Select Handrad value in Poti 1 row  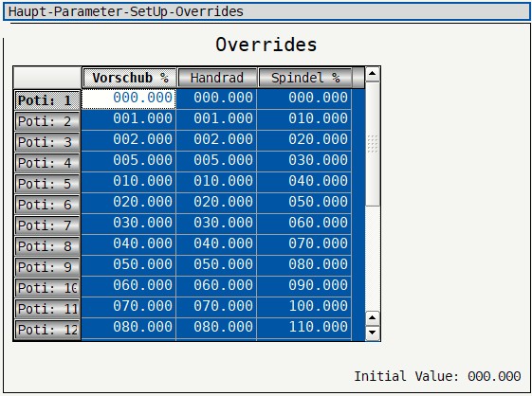(x=216, y=99)
